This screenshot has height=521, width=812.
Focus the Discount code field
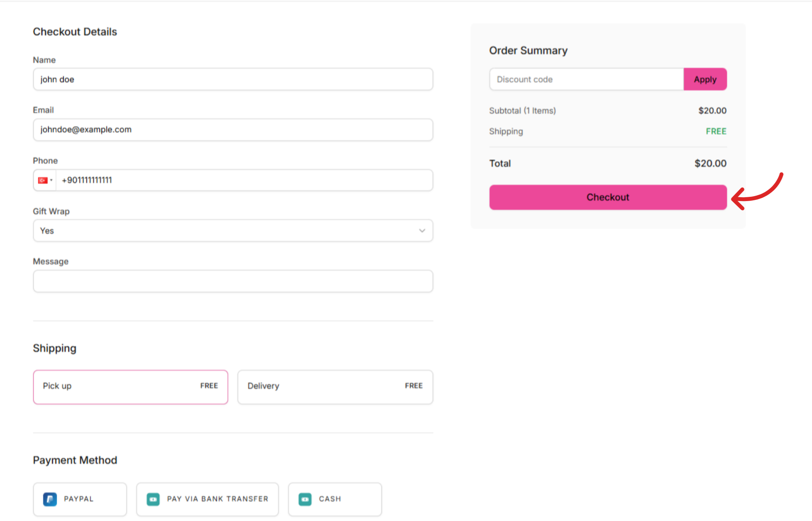click(586, 80)
